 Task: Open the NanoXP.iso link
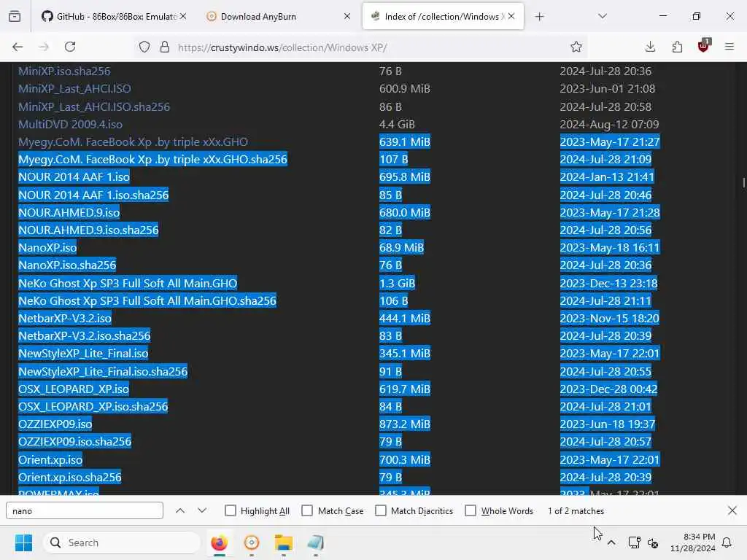tap(47, 248)
